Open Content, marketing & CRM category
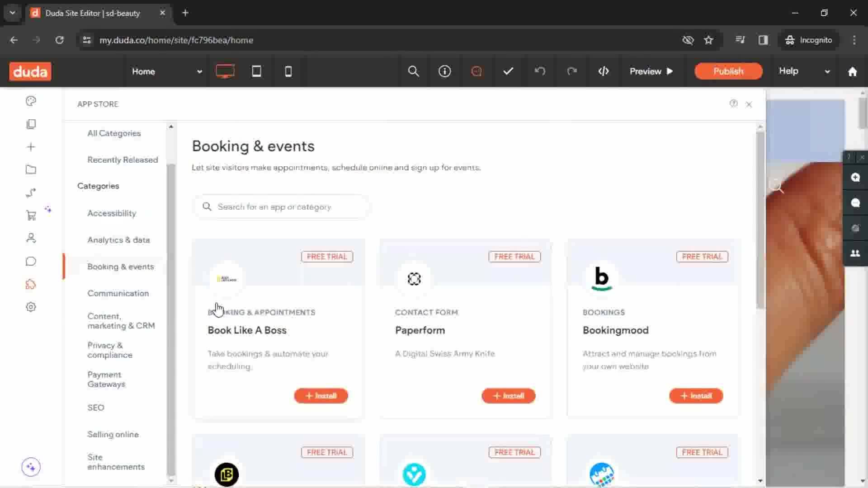The width and height of the screenshot is (868, 488). pos(121,321)
